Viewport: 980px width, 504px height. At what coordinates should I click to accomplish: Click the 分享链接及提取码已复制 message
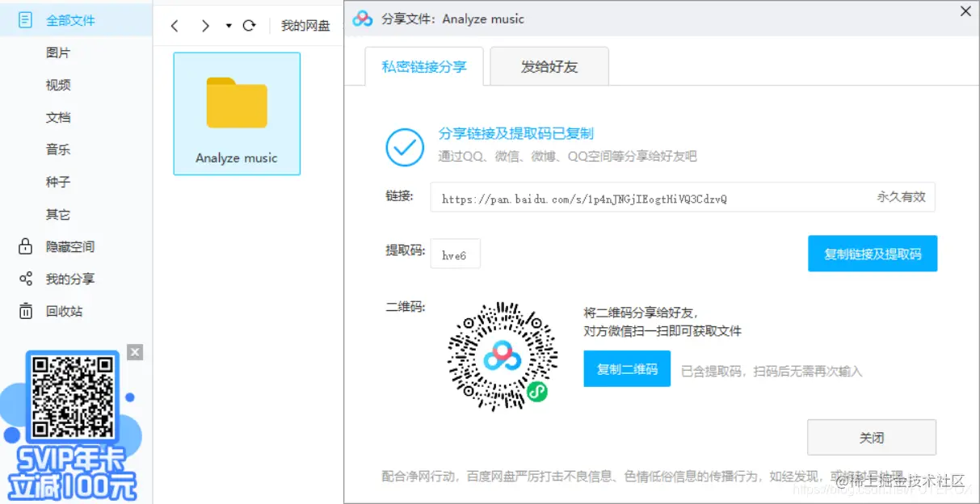(x=516, y=133)
